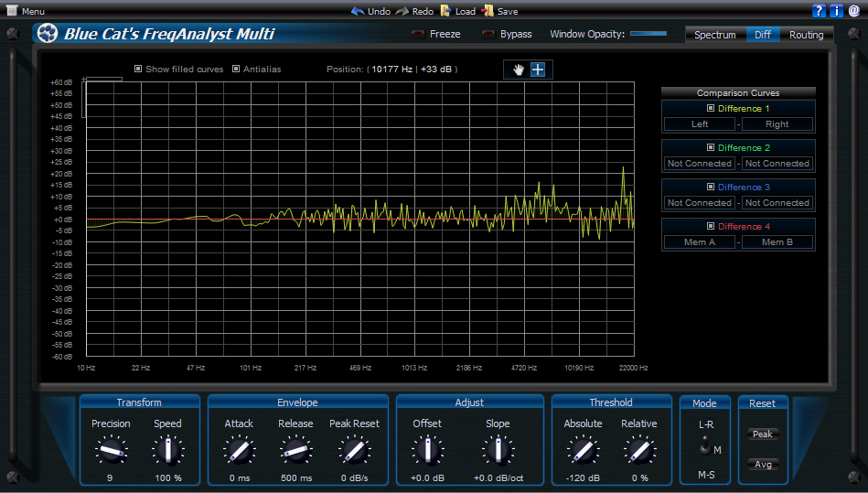Open the Left source dropdown for Difference 1
The height and width of the screenshot is (493, 868).
(x=700, y=124)
